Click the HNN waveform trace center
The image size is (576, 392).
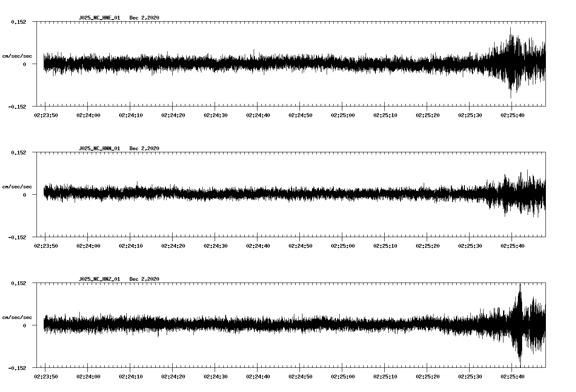tap(254, 194)
